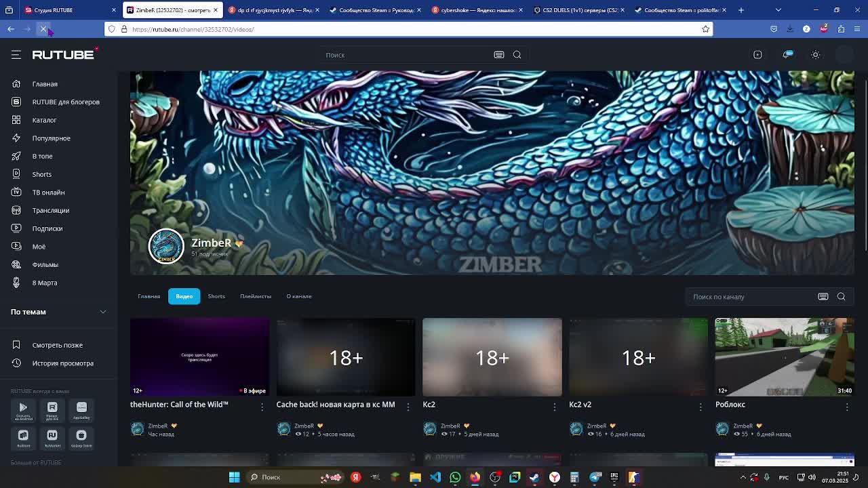The width and height of the screenshot is (868, 488).
Task: Open the Роблокс video thumbnail
Action: coord(785,357)
